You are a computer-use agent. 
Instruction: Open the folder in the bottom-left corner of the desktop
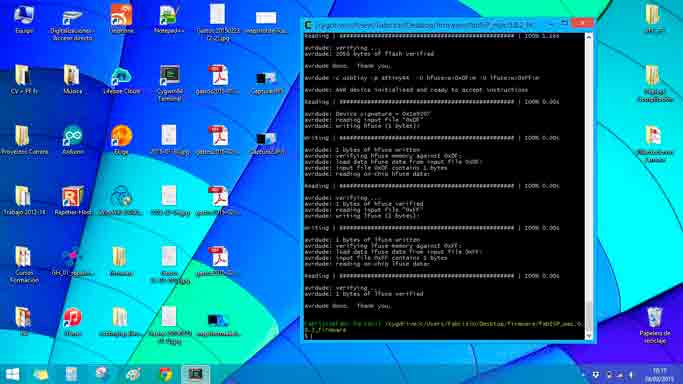pos(23,320)
